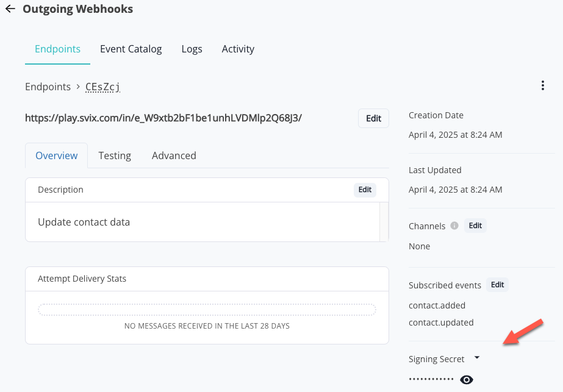Switch to the Event Catalog tab

pyautogui.click(x=131, y=49)
